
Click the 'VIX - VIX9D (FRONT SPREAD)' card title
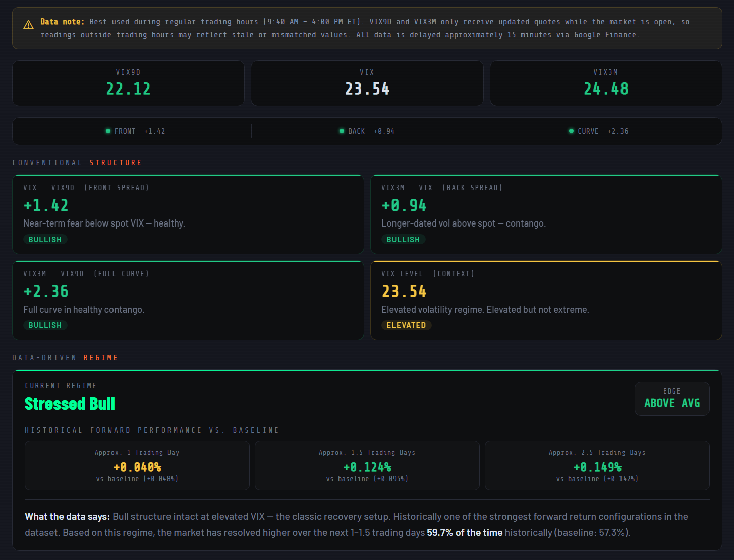click(x=86, y=188)
